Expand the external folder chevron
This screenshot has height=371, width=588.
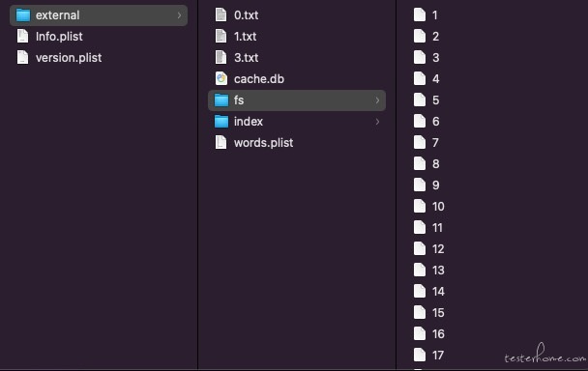(x=179, y=15)
